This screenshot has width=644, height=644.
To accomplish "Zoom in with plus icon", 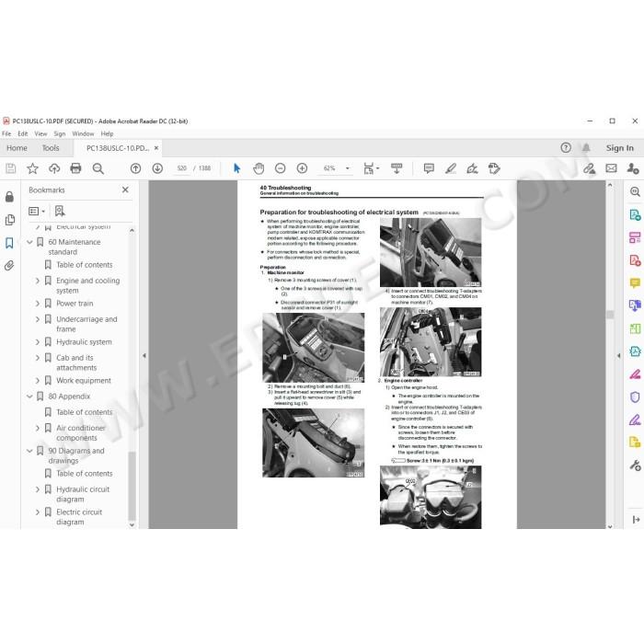I will tap(302, 168).
